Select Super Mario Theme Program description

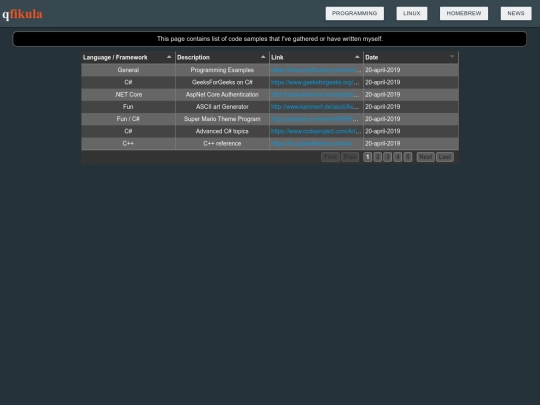tap(222, 119)
